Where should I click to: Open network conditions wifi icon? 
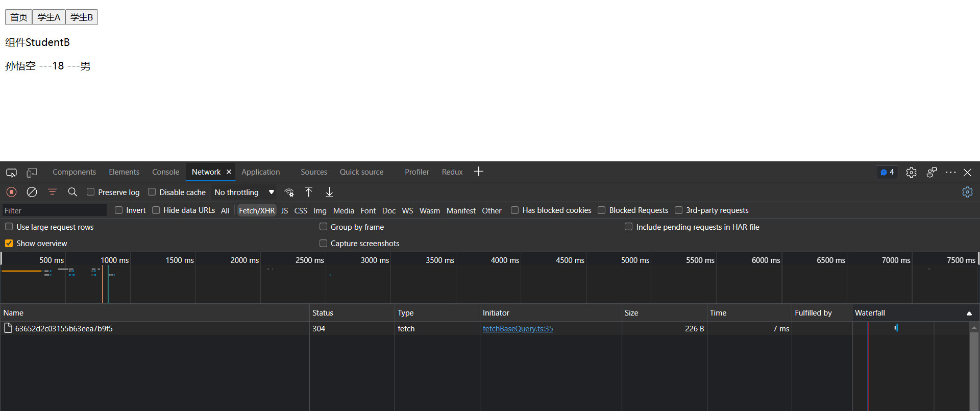pos(289,192)
